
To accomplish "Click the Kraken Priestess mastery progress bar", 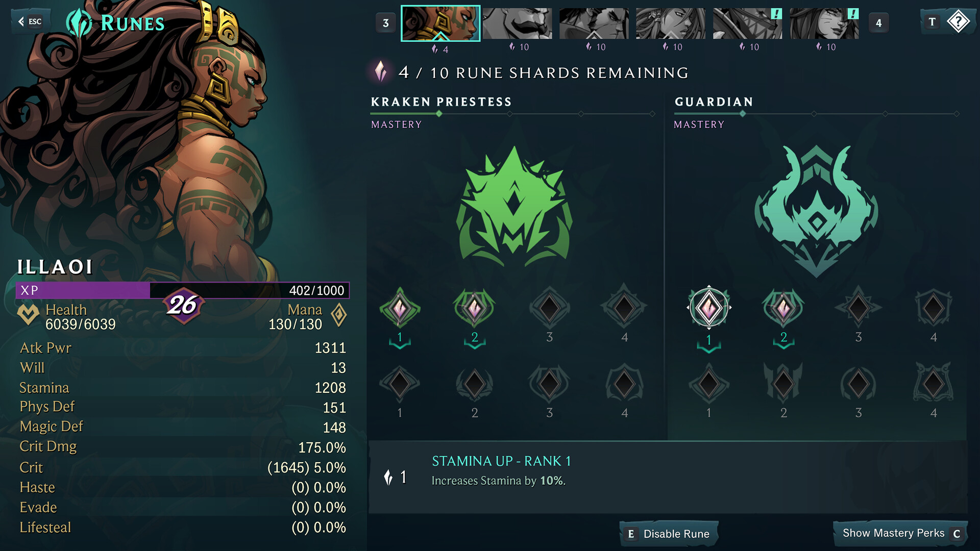I will [x=512, y=114].
